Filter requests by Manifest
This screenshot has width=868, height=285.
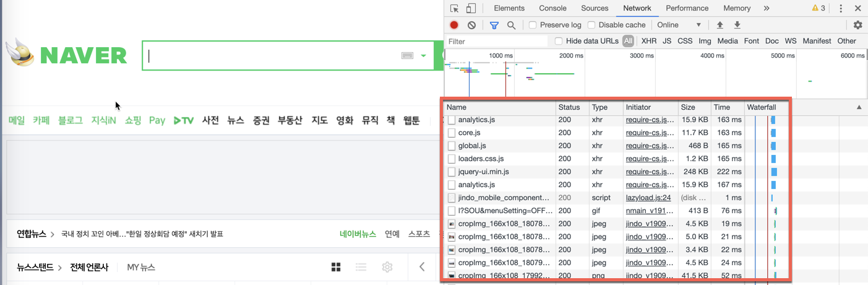coord(817,41)
